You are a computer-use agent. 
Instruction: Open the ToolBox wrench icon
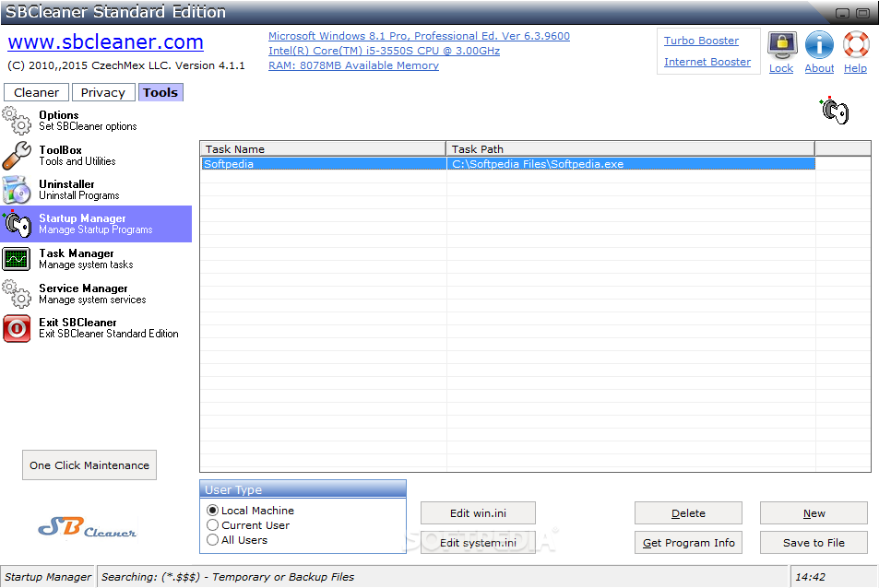(17, 155)
